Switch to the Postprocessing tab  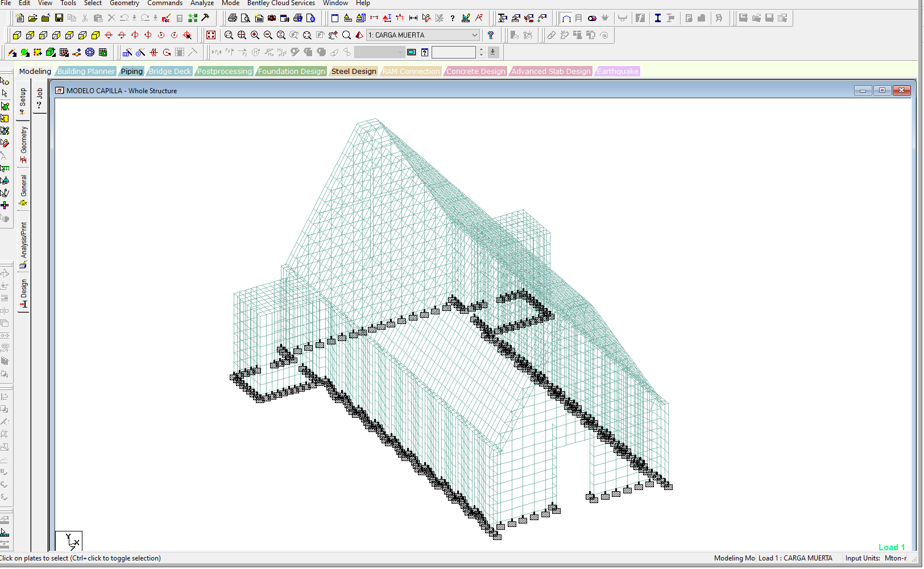(224, 72)
